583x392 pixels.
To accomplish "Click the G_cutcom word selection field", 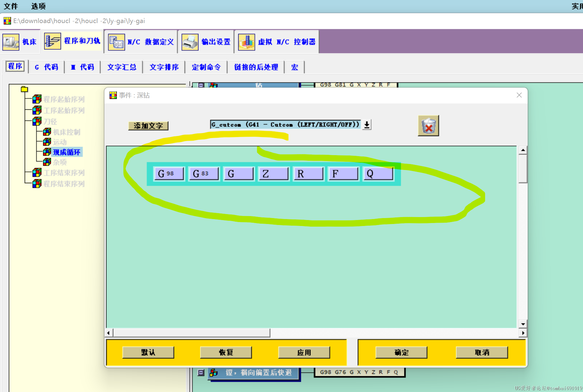I will pyautogui.click(x=285, y=125).
